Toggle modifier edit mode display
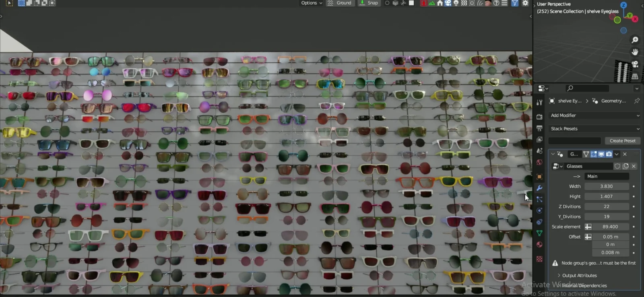Screen dimensions: 644x297 coord(594,154)
